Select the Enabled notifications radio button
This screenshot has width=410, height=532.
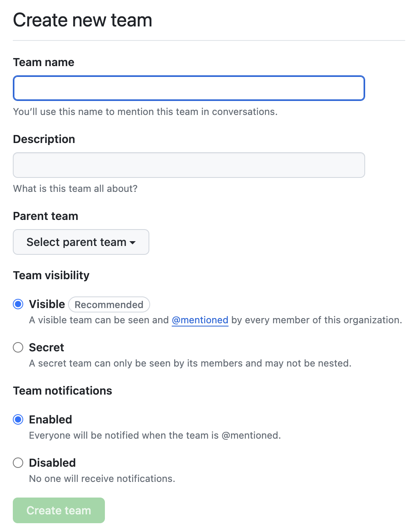(18, 419)
